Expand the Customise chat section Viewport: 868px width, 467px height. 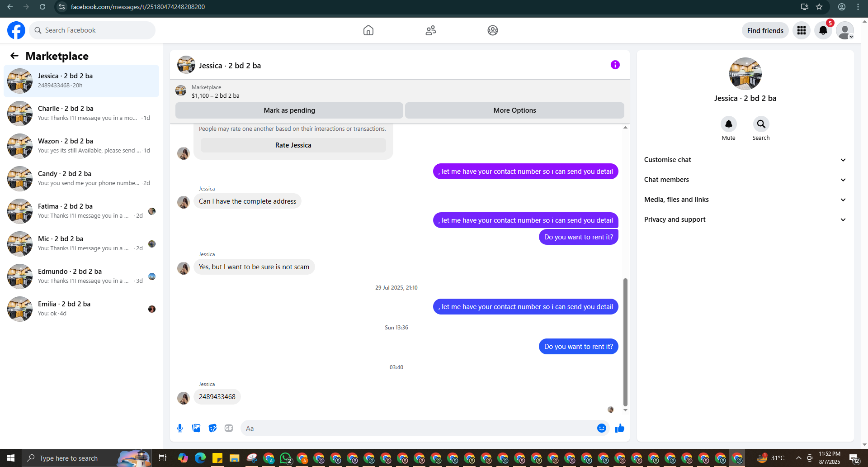tap(745, 160)
